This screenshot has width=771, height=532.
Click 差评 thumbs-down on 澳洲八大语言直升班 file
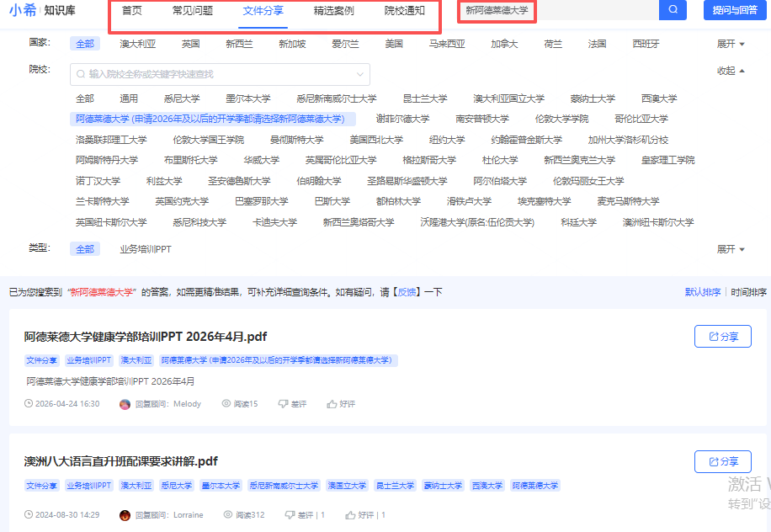coord(305,515)
